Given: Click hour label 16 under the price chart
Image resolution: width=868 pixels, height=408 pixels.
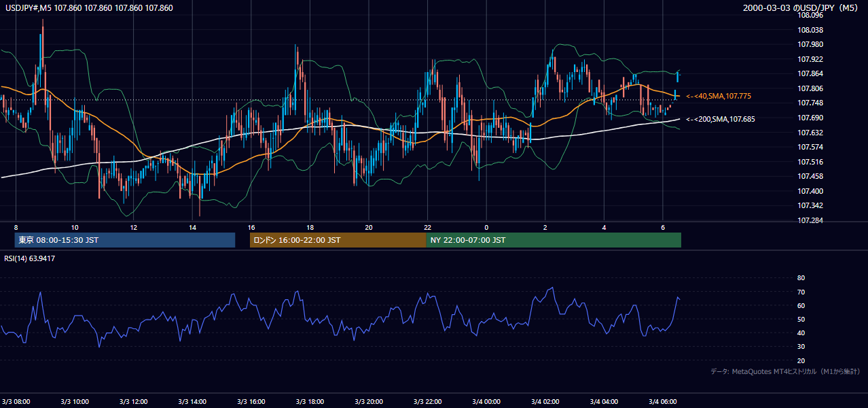Looking at the screenshot, I should coord(251,227).
